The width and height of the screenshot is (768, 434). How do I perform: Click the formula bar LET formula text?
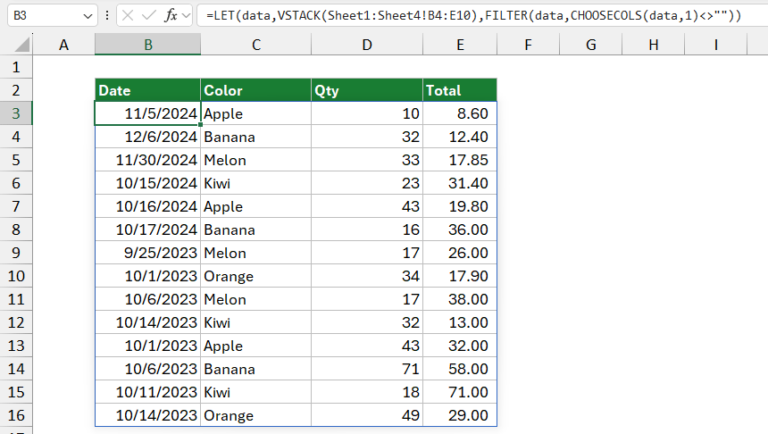coord(470,16)
